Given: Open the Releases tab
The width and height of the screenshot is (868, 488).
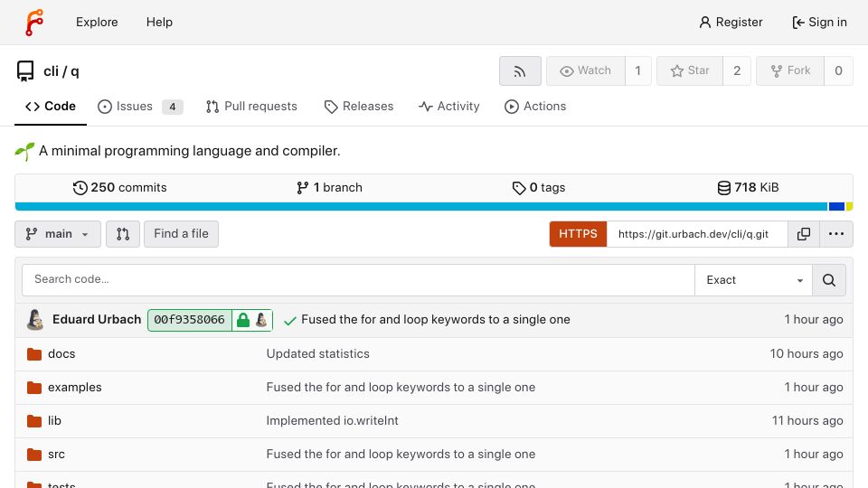Looking at the screenshot, I should (x=359, y=107).
